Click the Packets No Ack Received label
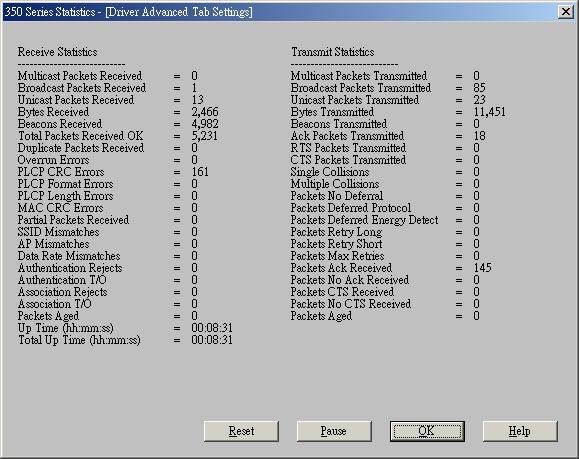Image resolution: width=579 pixels, height=459 pixels. [350, 280]
